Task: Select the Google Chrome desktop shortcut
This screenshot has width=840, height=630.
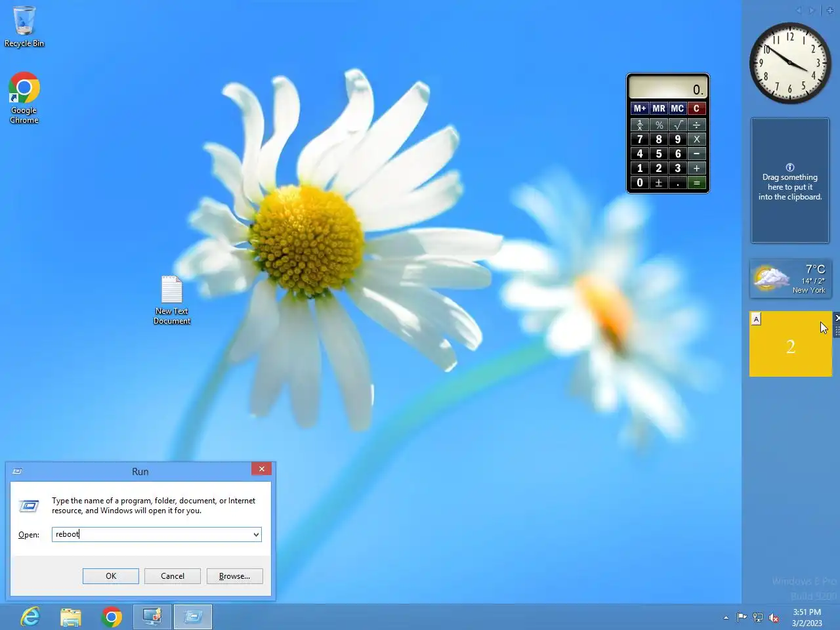Action: click(x=24, y=98)
